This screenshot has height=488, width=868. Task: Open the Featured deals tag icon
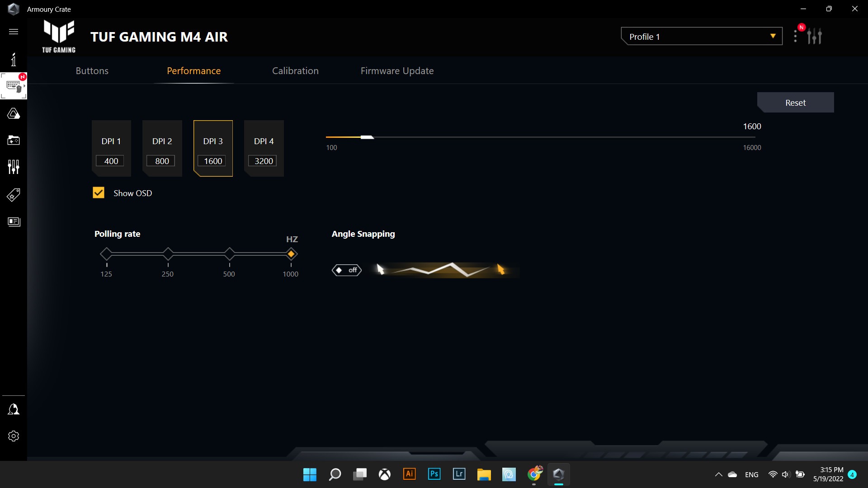(x=14, y=195)
